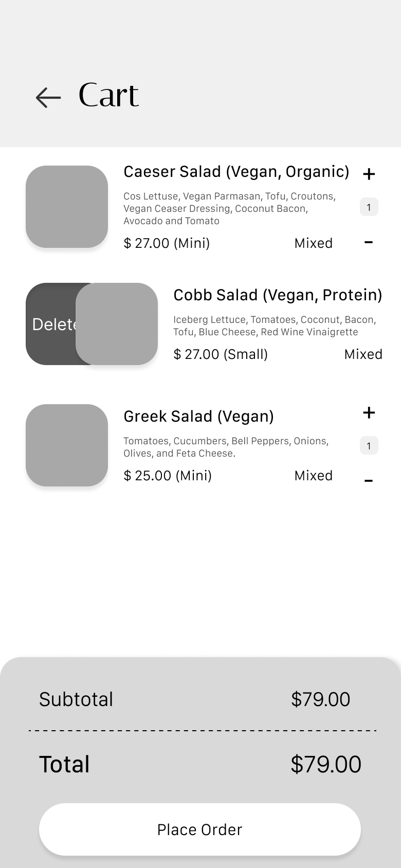
Task: Tap the Mixed label on Caeser Salad
Action: coord(313,243)
